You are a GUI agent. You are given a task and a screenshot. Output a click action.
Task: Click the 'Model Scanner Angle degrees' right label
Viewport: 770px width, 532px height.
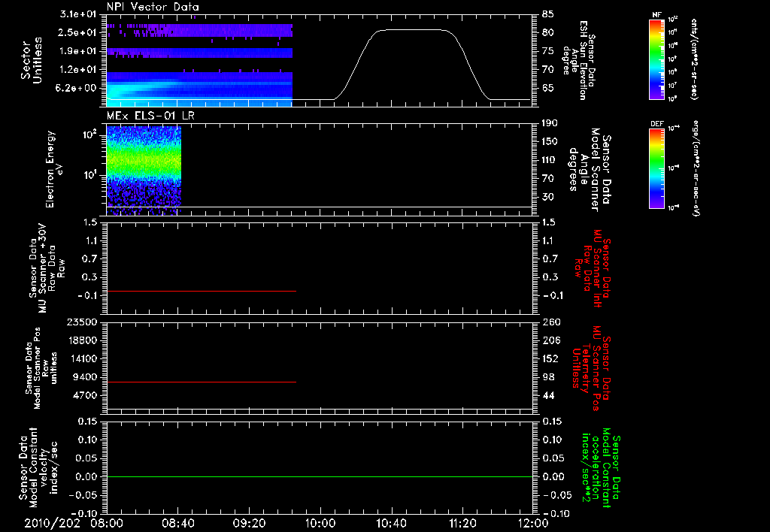coord(589,170)
